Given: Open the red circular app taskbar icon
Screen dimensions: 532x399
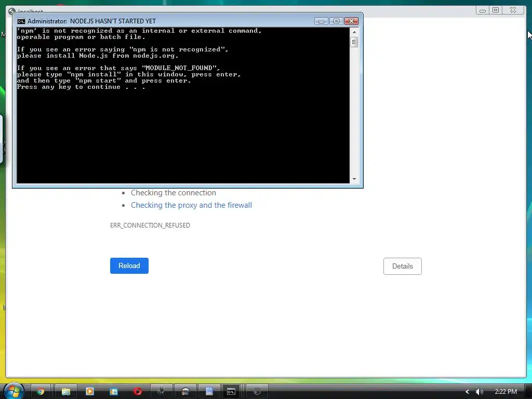Looking at the screenshot, I should (x=137, y=391).
